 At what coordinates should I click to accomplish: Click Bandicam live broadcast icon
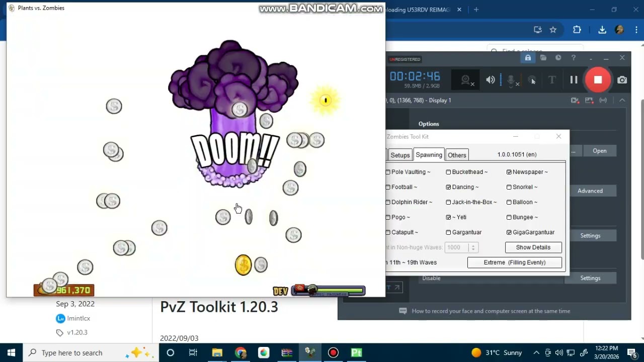click(x=602, y=100)
